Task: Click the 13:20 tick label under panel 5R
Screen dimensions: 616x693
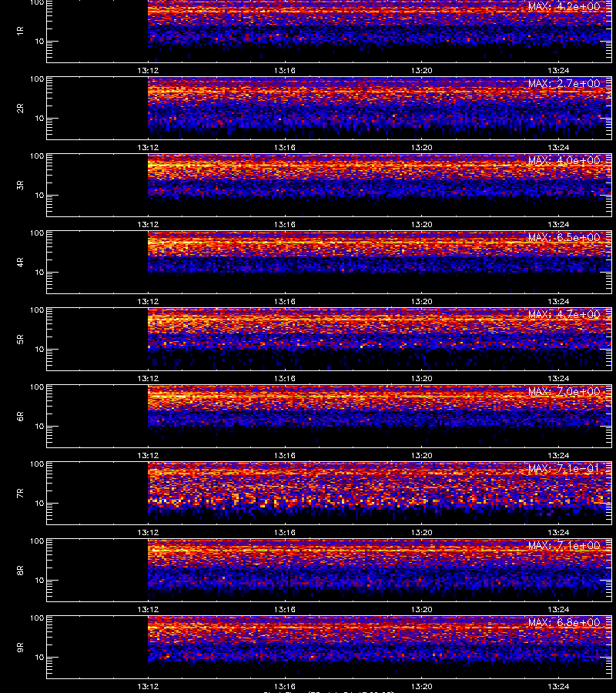Action: [421, 378]
